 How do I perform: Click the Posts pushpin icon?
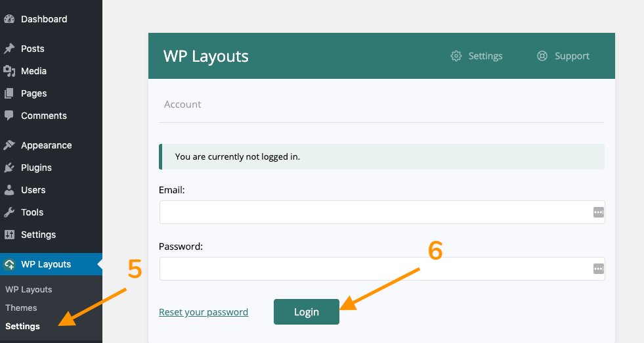point(9,49)
